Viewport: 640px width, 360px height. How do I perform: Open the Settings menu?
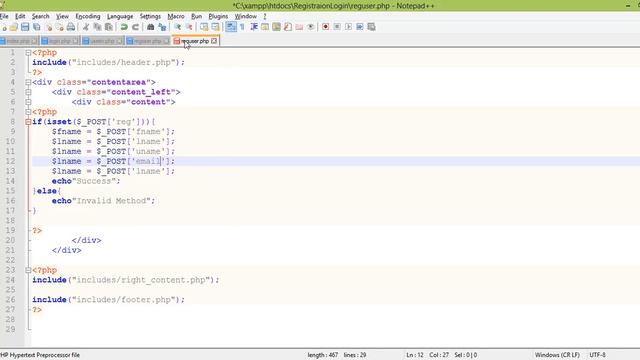150,16
